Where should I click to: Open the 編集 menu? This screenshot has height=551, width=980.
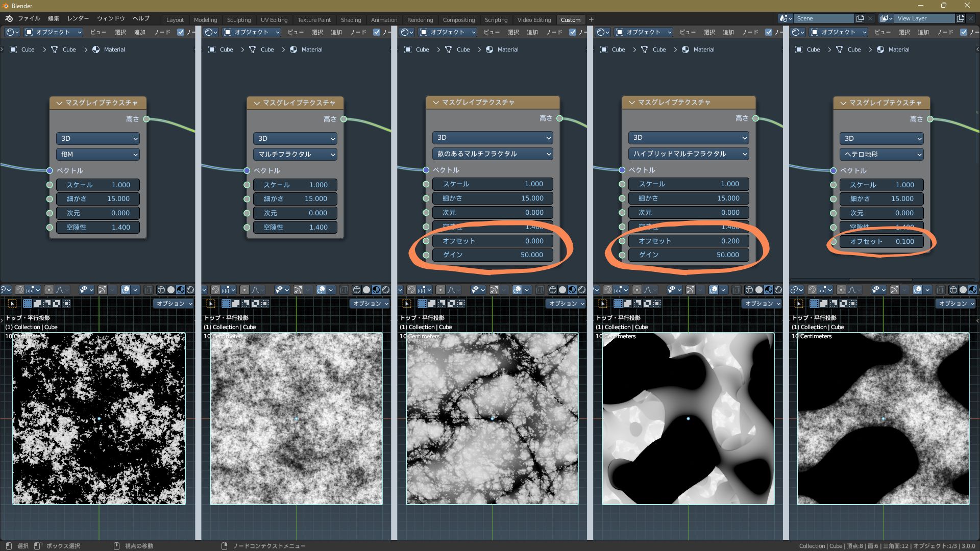pyautogui.click(x=54, y=18)
